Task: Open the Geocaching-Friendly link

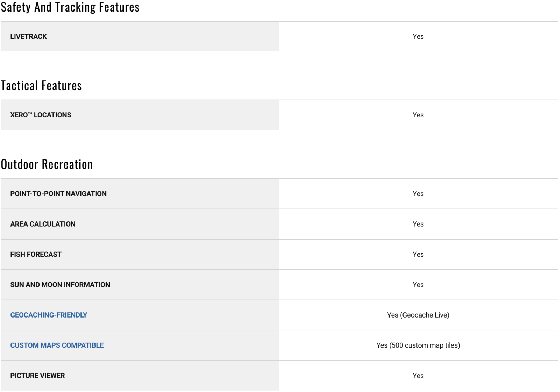Action: click(49, 315)
